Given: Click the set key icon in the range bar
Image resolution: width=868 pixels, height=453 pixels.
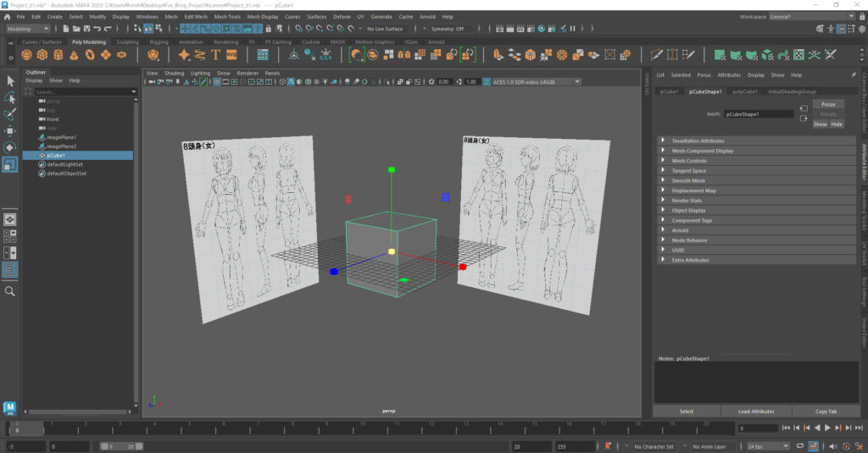Looking at the screenshot, I should (608, 446).
